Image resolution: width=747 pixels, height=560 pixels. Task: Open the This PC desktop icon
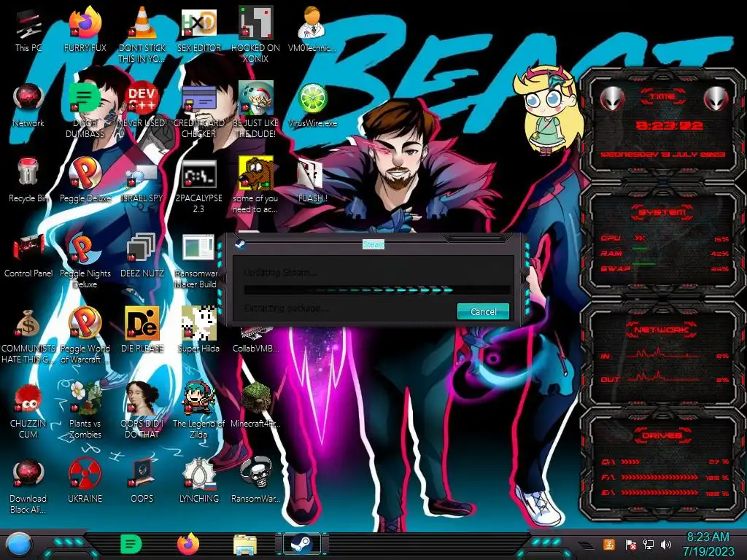coord(28,31)
